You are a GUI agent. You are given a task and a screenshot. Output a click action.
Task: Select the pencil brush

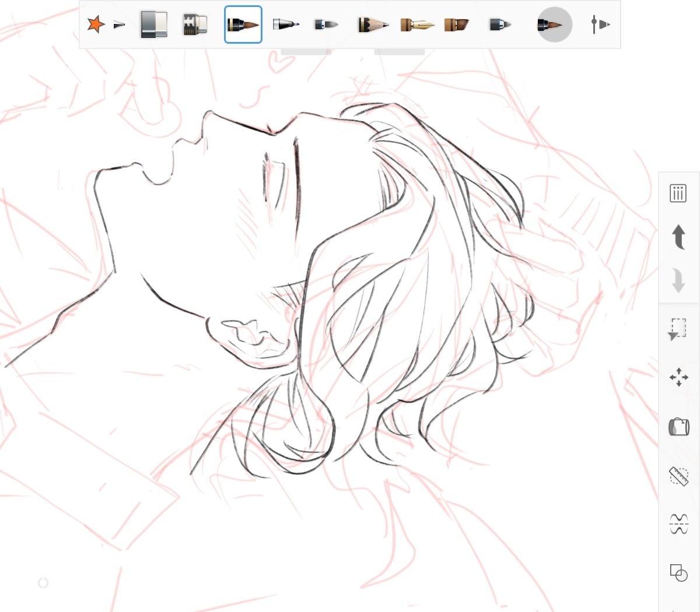373,24
